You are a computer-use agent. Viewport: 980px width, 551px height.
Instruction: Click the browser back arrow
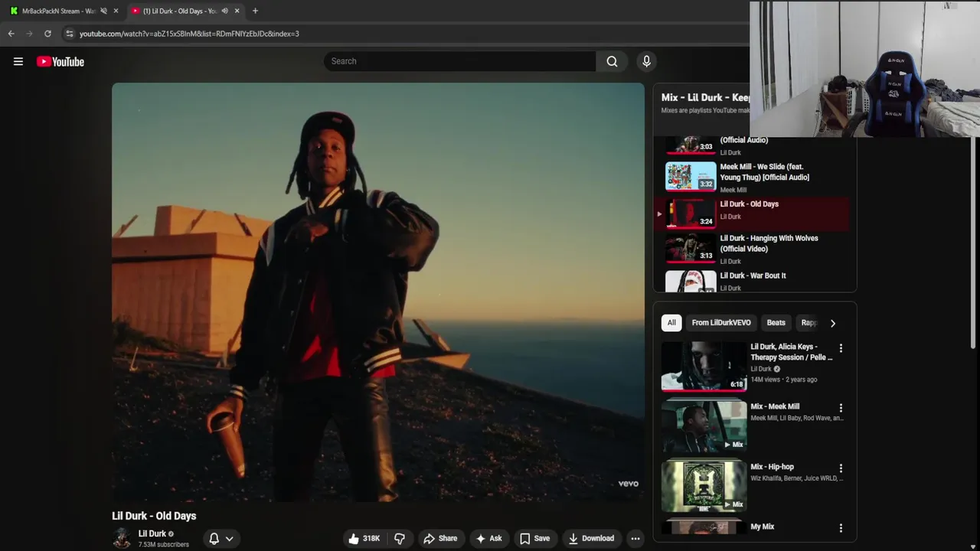click(11, 34)
